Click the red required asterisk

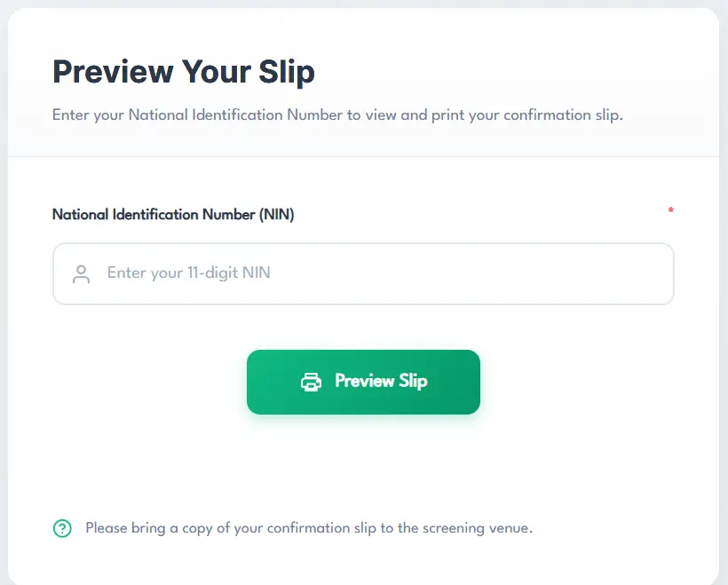pos(670,210)
